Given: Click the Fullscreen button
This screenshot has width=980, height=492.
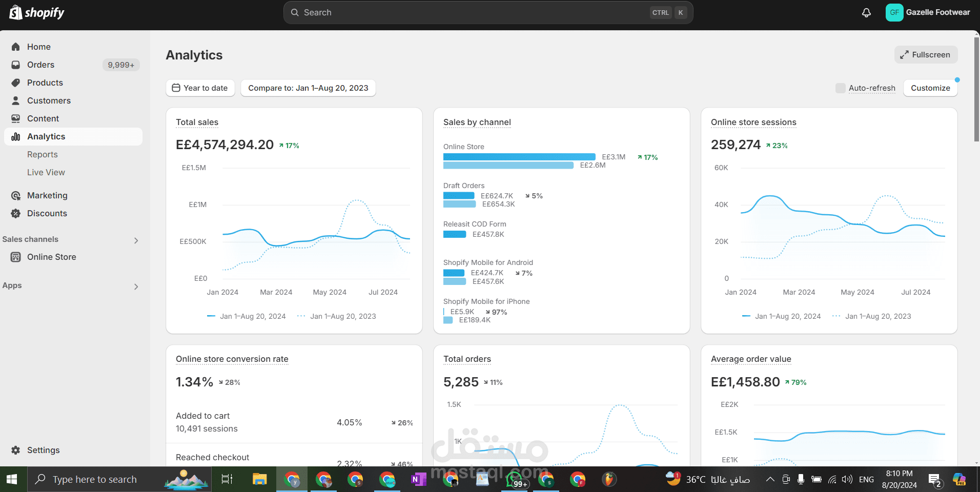Looking at the screenshot, I should click(926, 55).
